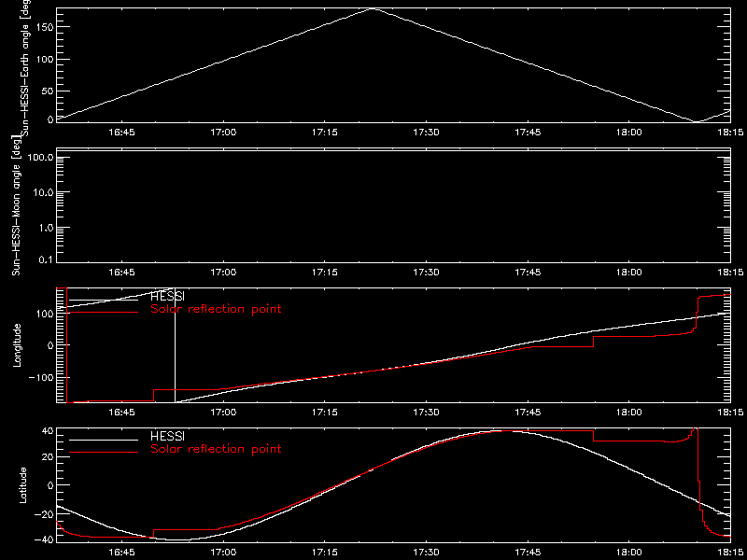This screenshot has height=560, width=747.
Task: Click red legend line in Longitude panel
Action: tap(104, 312)
